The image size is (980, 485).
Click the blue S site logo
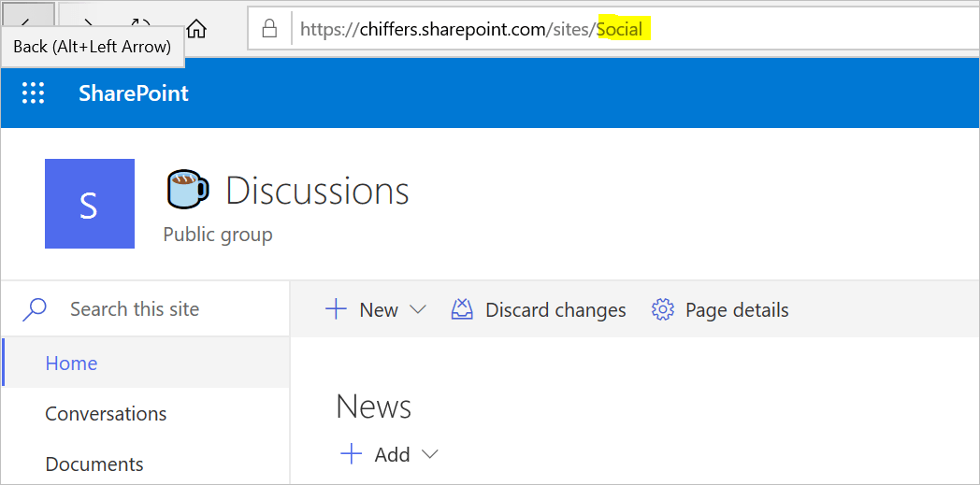coord(90,204)
